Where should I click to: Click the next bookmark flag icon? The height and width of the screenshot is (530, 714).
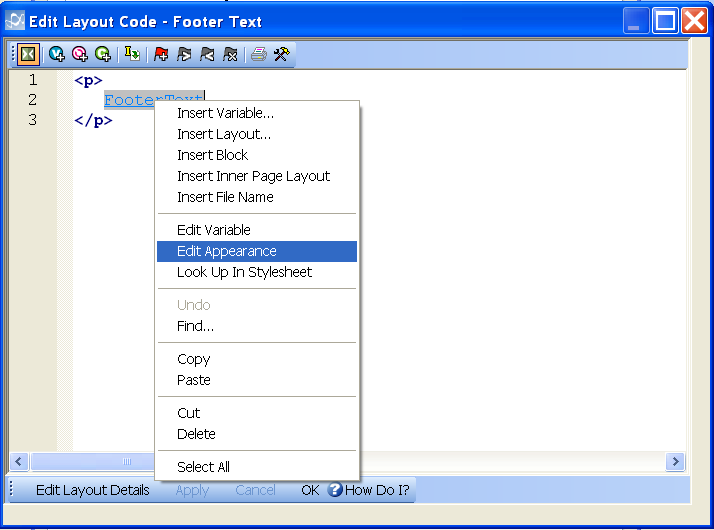coord(184,55)
